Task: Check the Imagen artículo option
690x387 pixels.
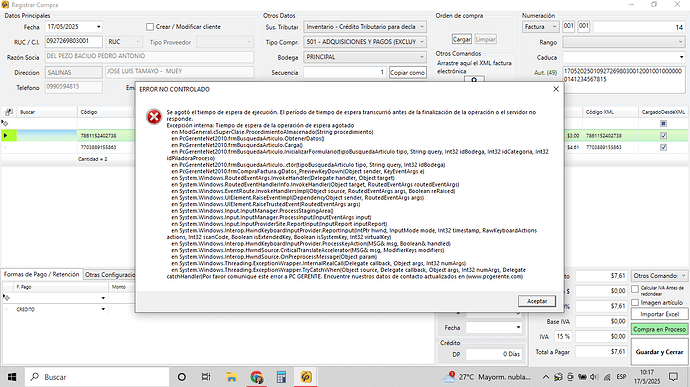Action: 635,302
